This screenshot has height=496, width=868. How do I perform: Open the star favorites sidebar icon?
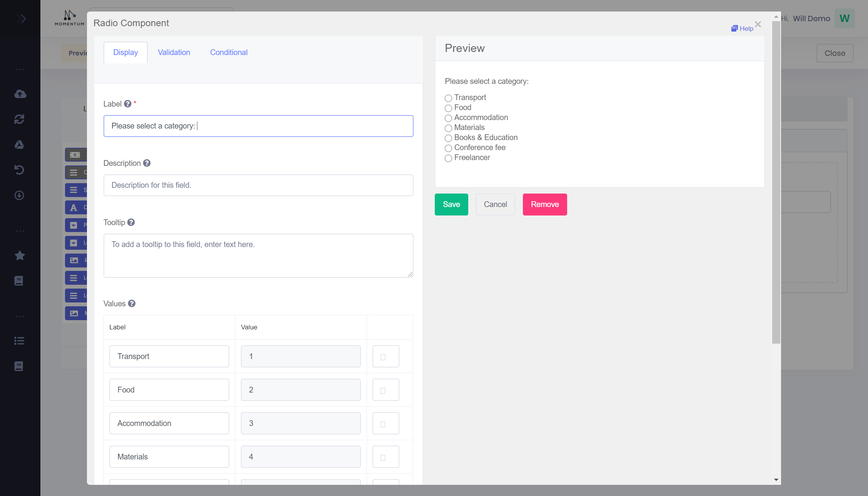click(x=20, y=256)
